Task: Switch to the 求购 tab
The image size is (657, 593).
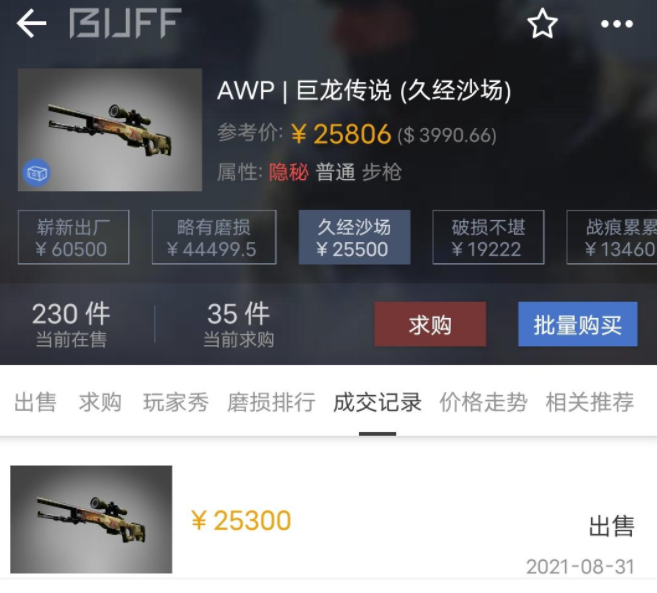Action: 100,402
